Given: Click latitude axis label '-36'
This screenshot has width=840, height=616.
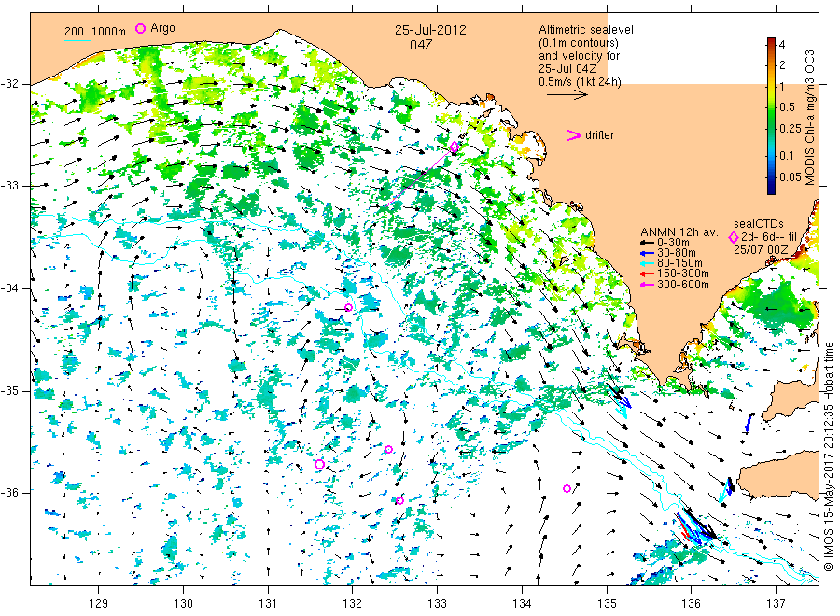Looking at the screenshot, I should click(10, 492).
